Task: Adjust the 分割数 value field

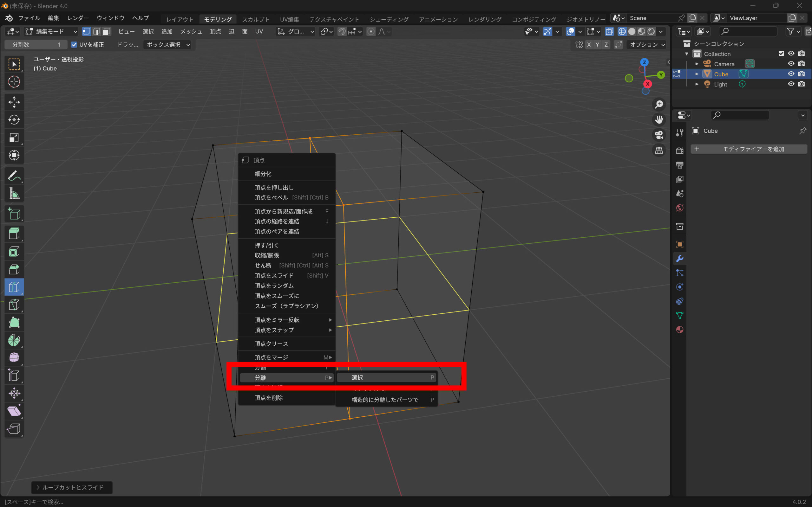Action: (36, 45)
